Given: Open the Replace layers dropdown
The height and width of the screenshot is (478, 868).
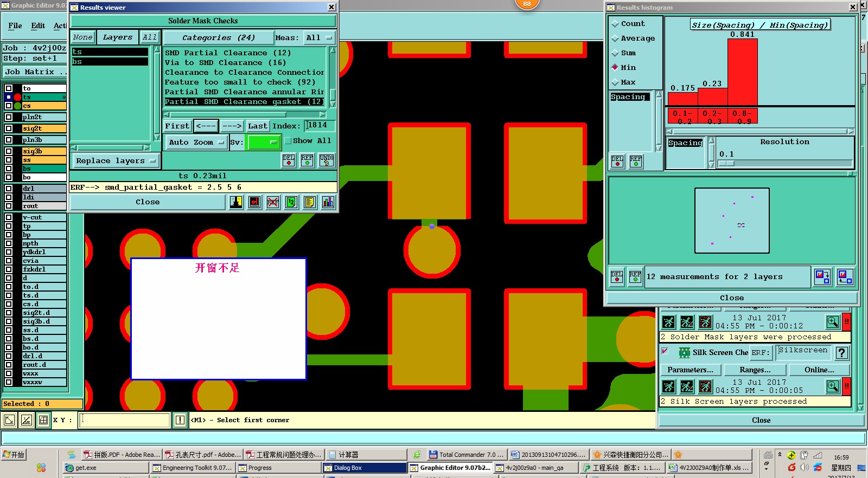Looking at the screenshot, I should (116, 161).
